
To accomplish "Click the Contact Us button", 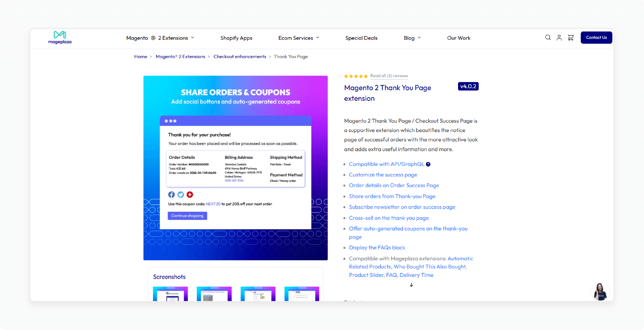I will (x=596, y=38).
